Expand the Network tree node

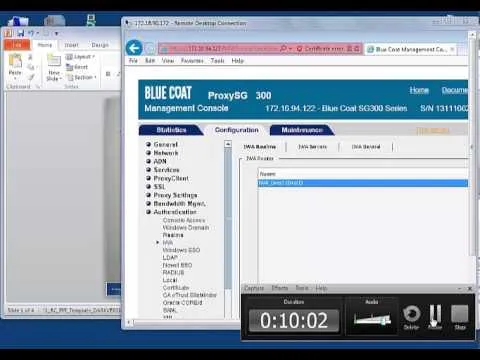[149, 153]
